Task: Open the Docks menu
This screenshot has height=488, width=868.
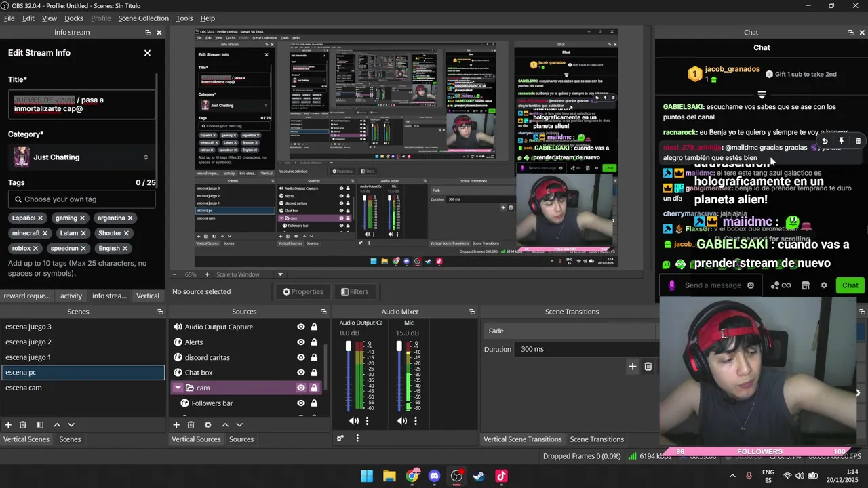Action: point(74,18)
